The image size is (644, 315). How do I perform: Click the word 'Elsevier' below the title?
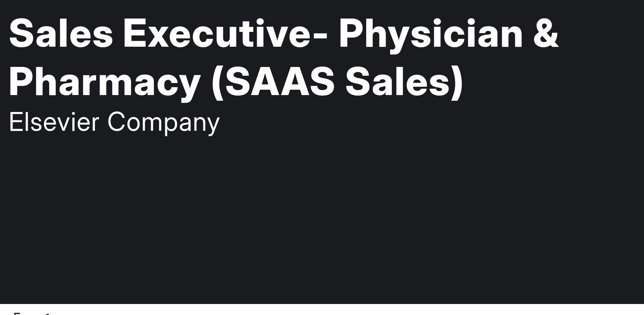54,122
